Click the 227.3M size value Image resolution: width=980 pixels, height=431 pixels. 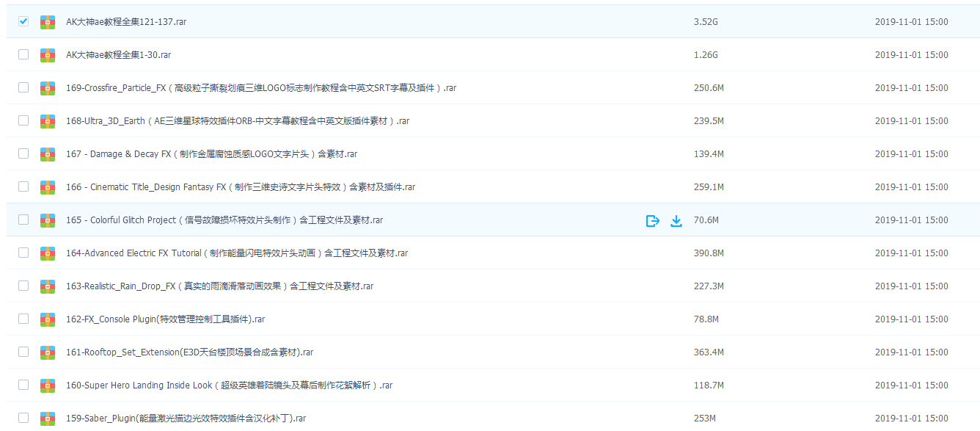pos(709,286)
